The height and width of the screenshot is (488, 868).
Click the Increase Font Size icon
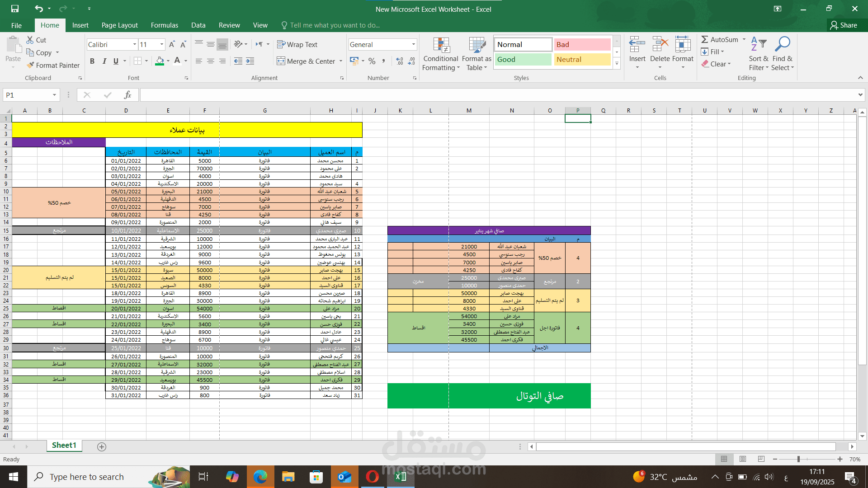(x=172, y=44)
